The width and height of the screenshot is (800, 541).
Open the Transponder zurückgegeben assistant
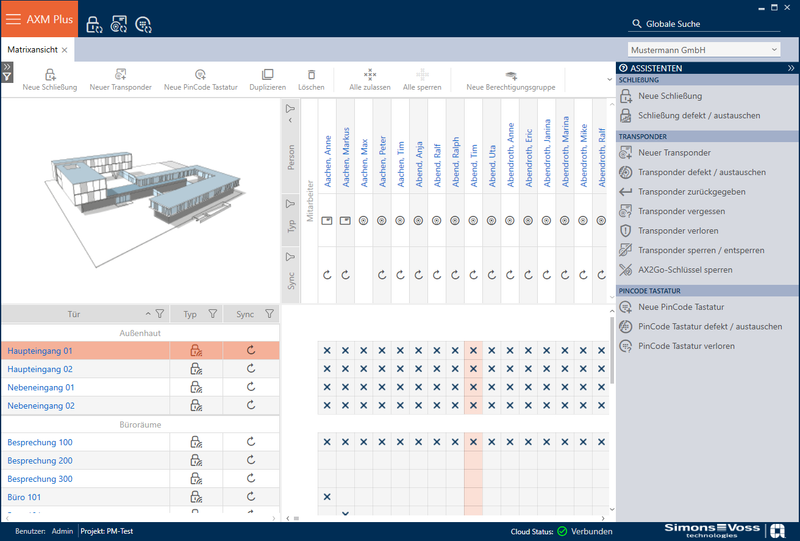click(691, 192)
